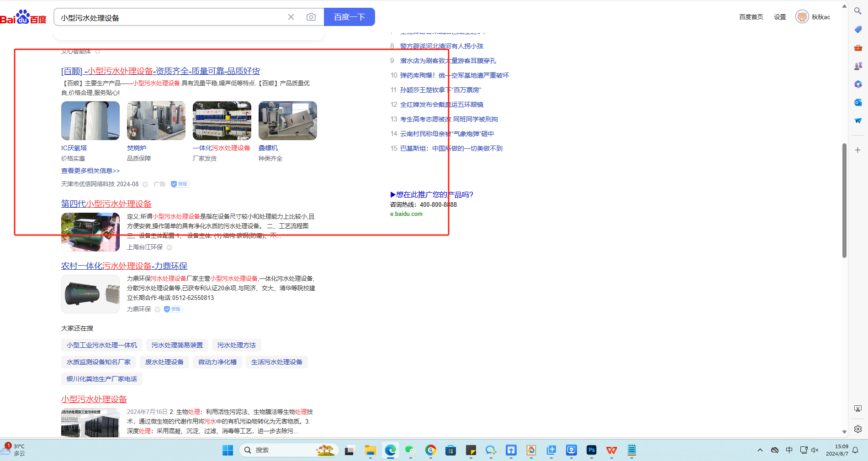Open the 农村一体化污水处理设备-力鼎环保 result
This screenshot has height=461, width=868.
point(124,266)
